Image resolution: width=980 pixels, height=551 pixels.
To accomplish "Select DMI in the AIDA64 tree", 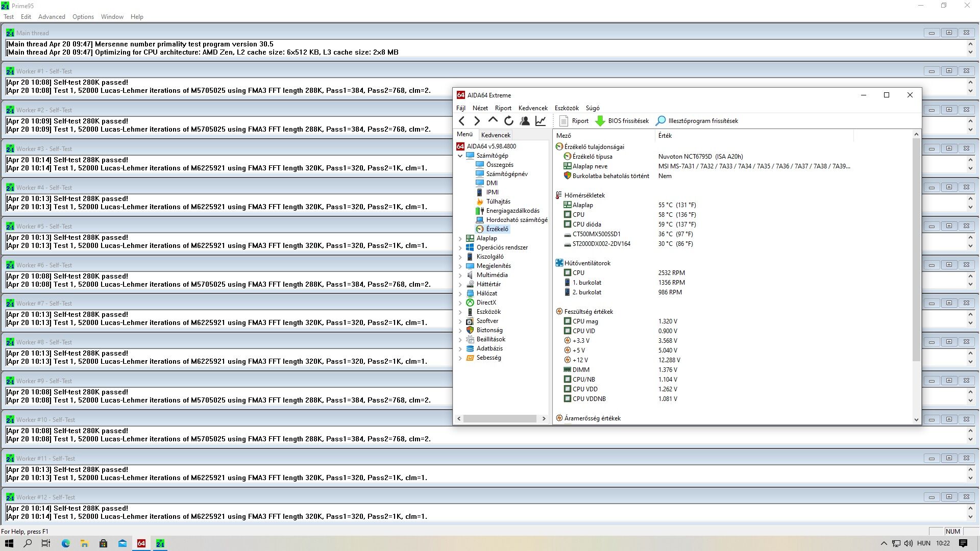I will point(486,183).
